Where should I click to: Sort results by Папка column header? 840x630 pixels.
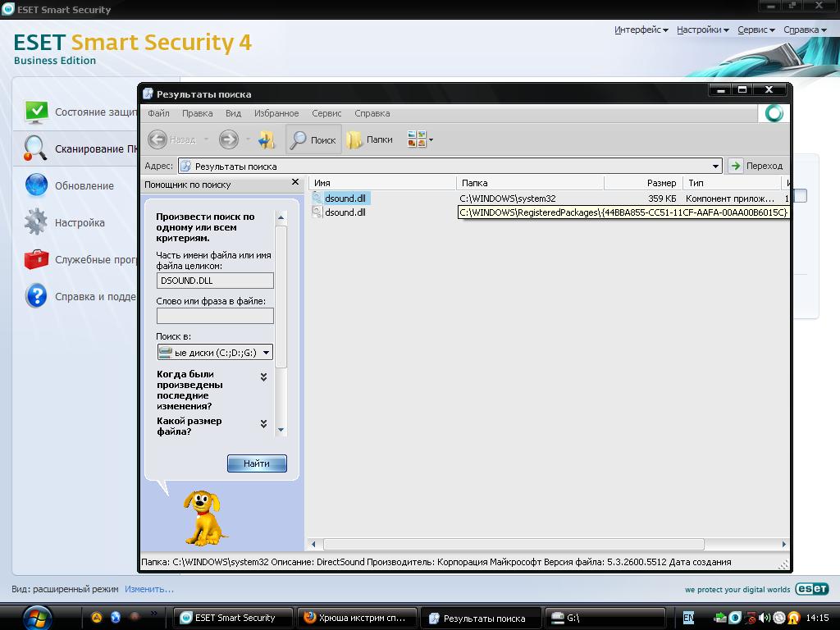(530, 183)
